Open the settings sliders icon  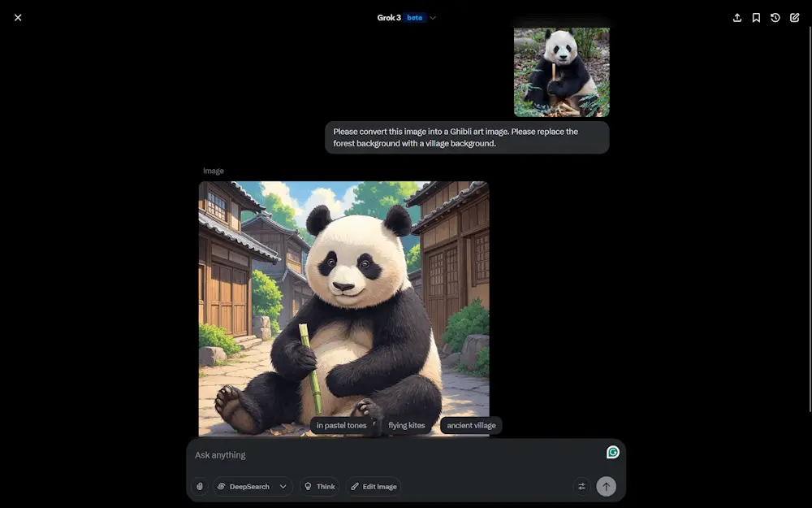(x=581, y=486)
